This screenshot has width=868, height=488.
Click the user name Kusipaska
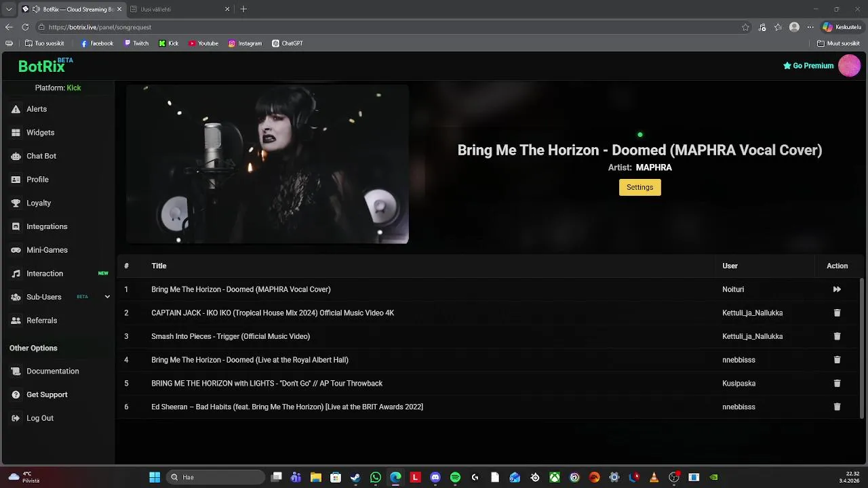(738, 384)
